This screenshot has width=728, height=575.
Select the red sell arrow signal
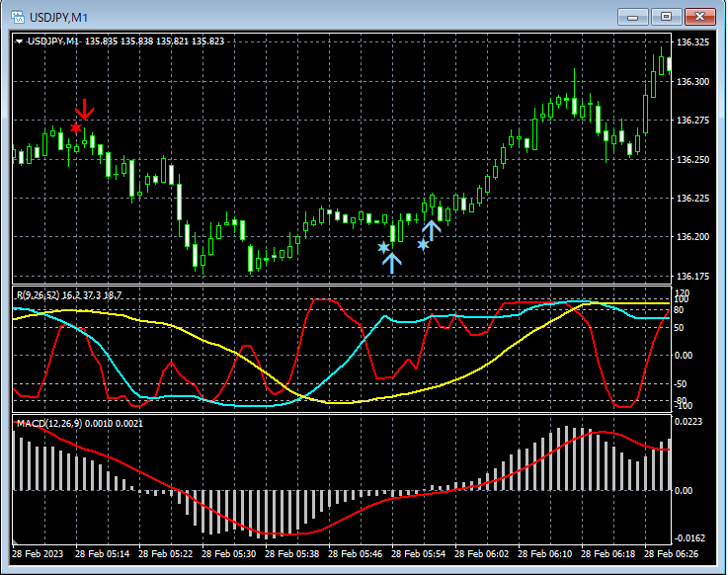click(x=85, y=109)
